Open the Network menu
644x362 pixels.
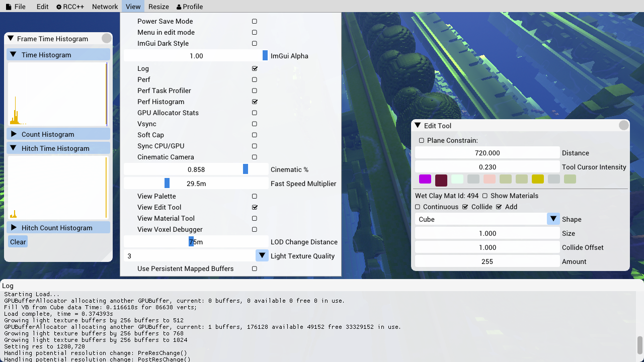(105, 7)
